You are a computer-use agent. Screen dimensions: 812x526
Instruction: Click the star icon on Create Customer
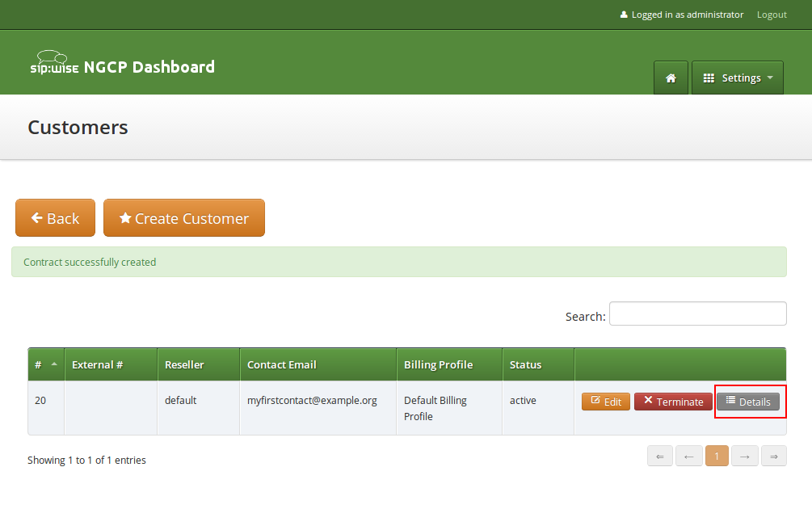(125, 218)
